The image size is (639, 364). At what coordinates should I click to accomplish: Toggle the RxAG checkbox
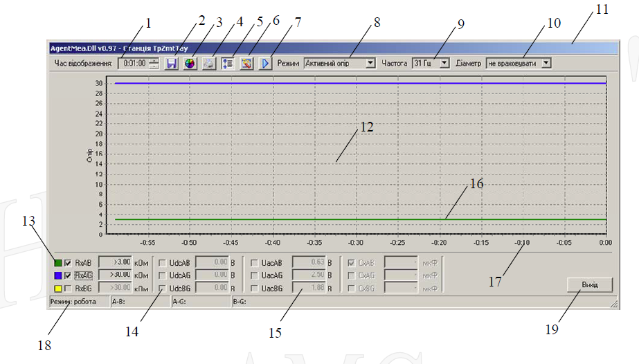[68, 275]
